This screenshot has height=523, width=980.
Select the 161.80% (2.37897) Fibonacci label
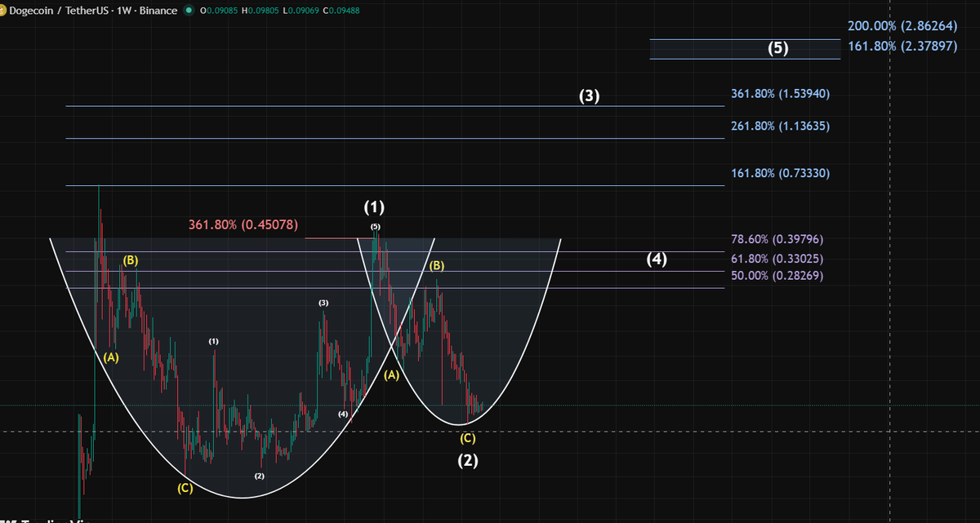click(902, 46)
